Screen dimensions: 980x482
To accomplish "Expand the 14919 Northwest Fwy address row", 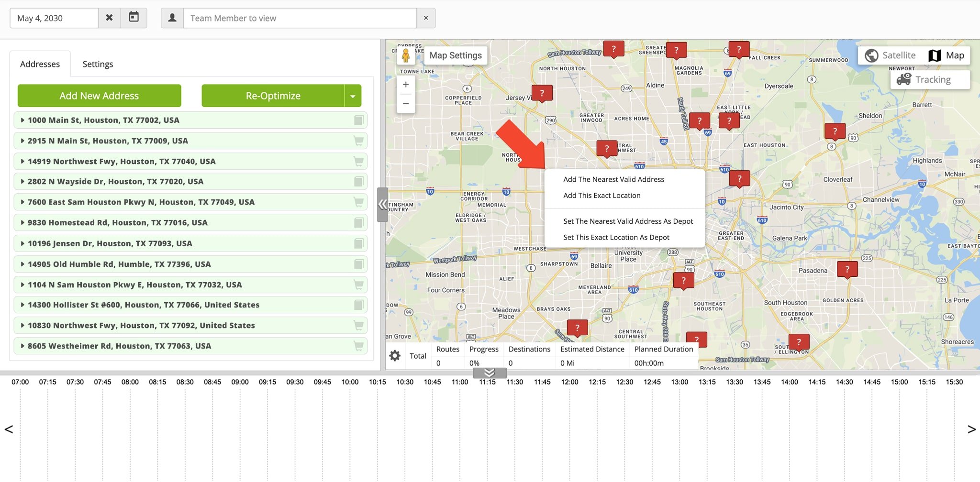I will point(22,161).
